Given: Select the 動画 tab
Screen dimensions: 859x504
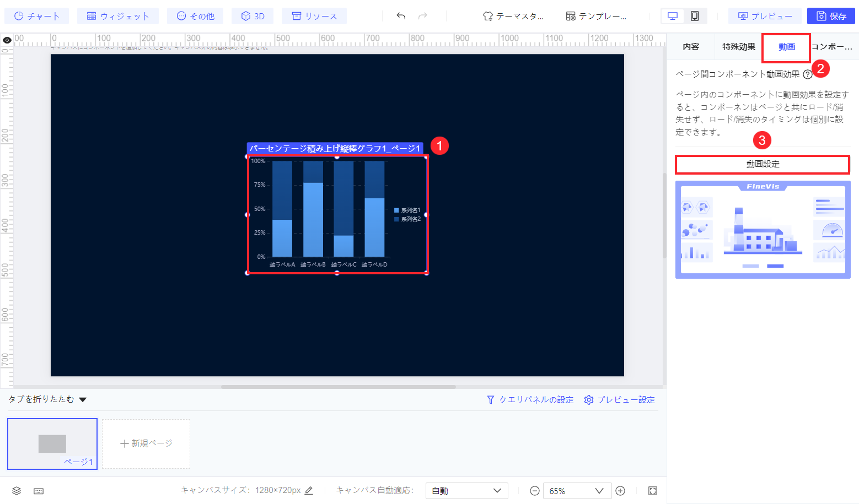Looking at the screenshot, I should tap(787, 47).
